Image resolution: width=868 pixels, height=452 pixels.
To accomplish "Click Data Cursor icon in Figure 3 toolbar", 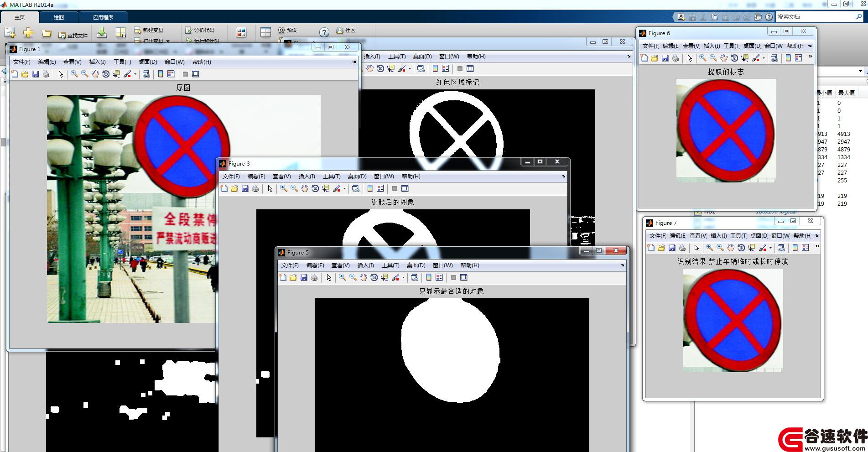I will (x=326, y=188).
